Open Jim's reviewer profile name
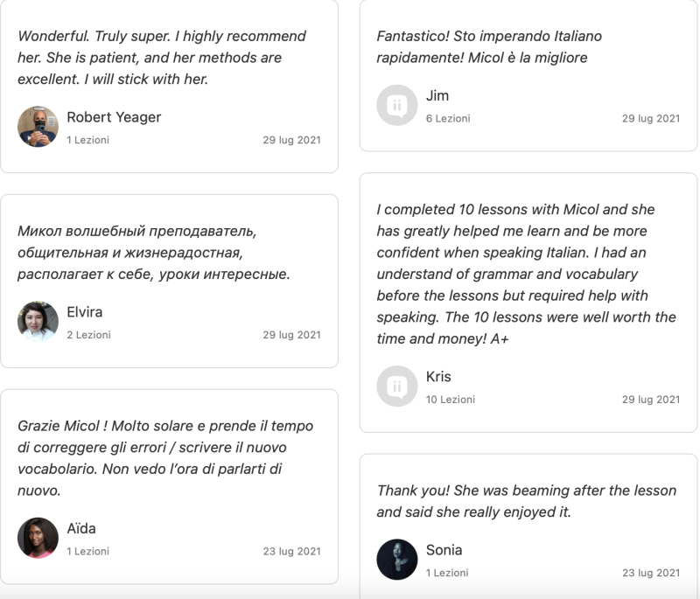Screen dimensions: 700x599 437,95
